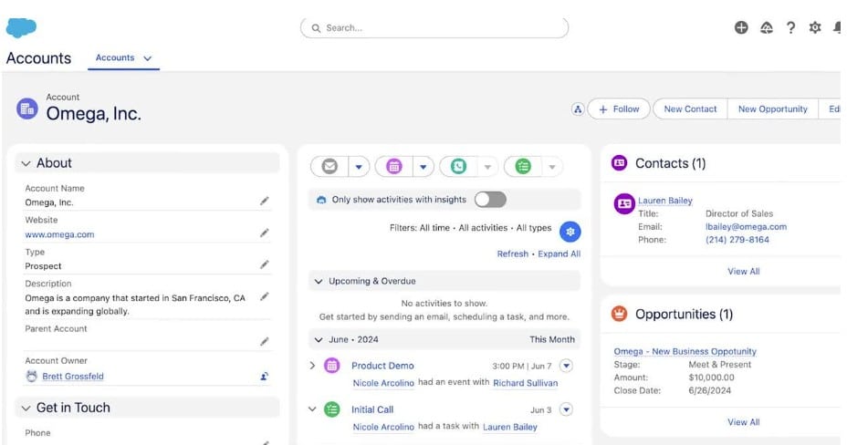Collapse the Initial Call activity row

click(x=312, y=409)
